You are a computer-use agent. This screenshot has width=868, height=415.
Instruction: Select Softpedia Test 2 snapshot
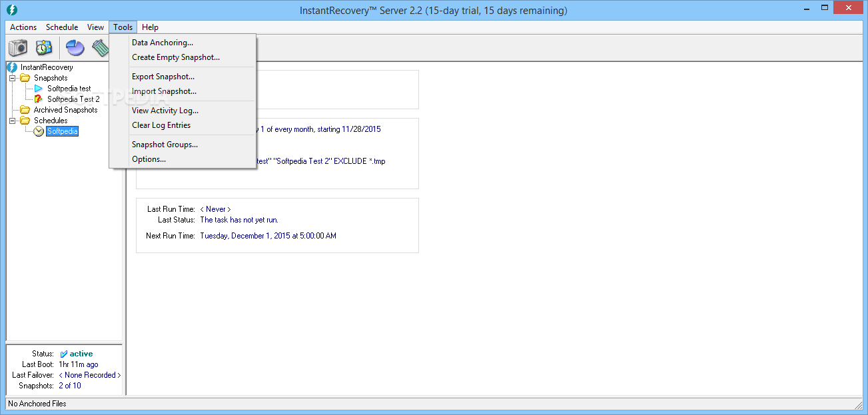tap(73, 99)
